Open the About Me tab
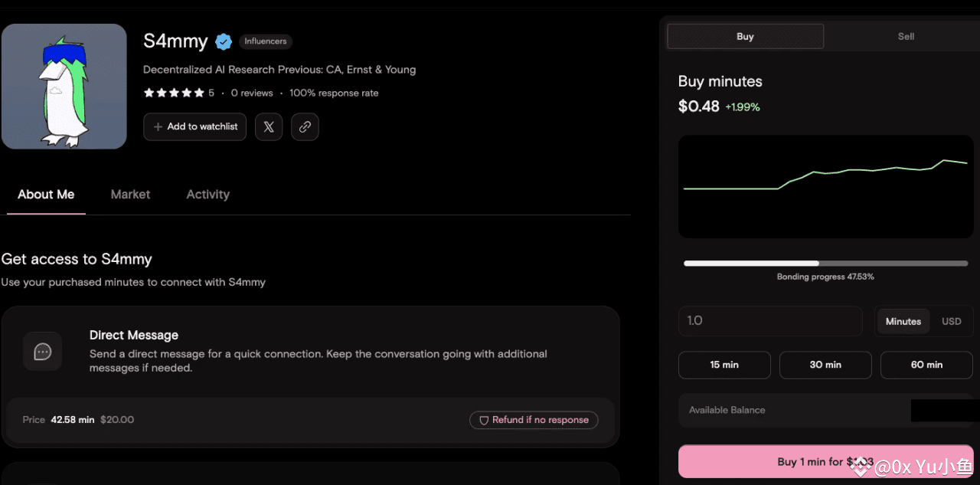The height and width of the screenshot is (485, 980). pyautogui.click(x=46, y=195)
